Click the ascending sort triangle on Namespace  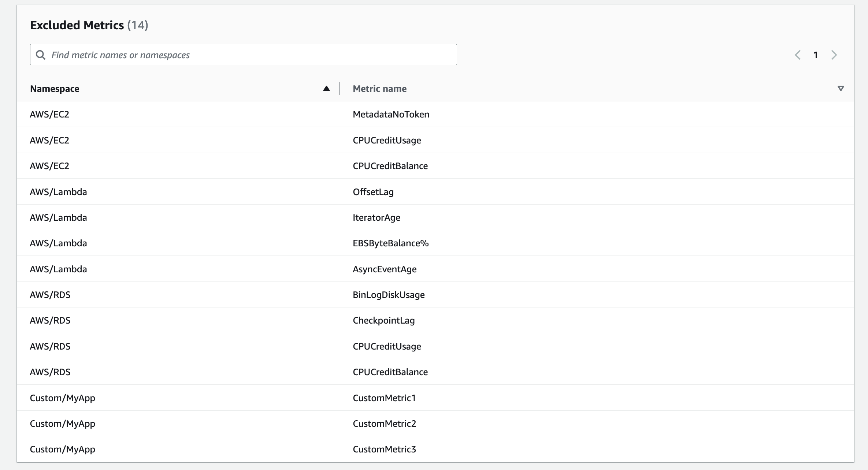[326, 88]
